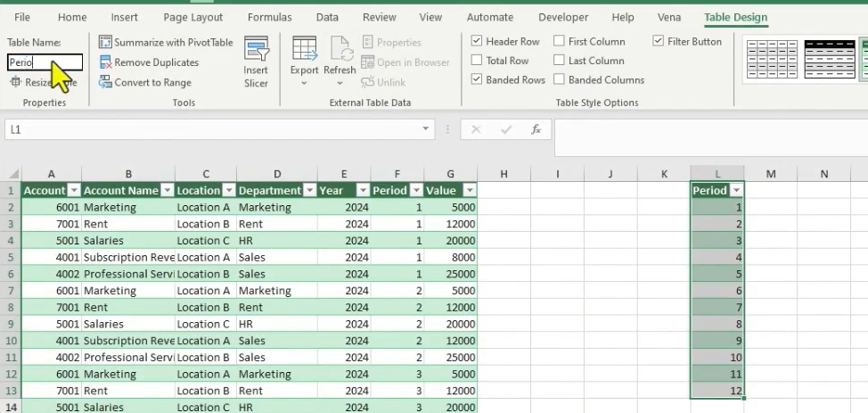Screen dimensions: 868x413
Task: Enable the Total Row checkbox
Action: click(477, 61)
